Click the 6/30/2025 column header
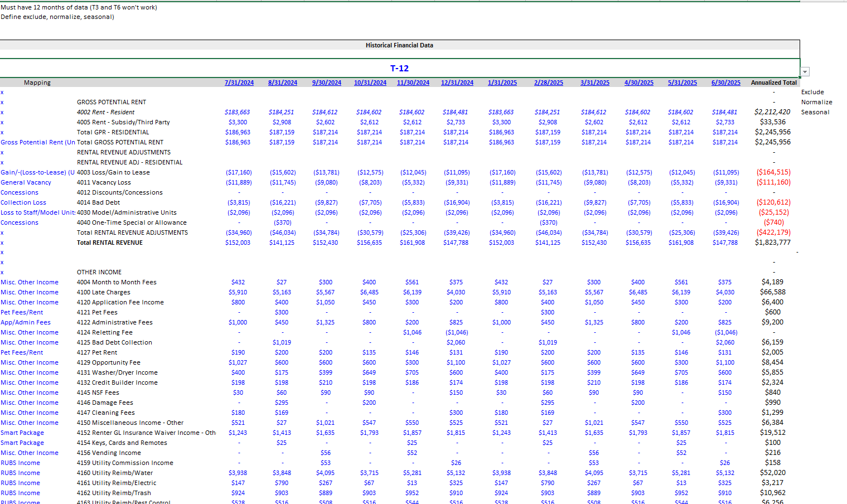Image resolution: width=847 pixels, height=504 pixels. (726, 83)
